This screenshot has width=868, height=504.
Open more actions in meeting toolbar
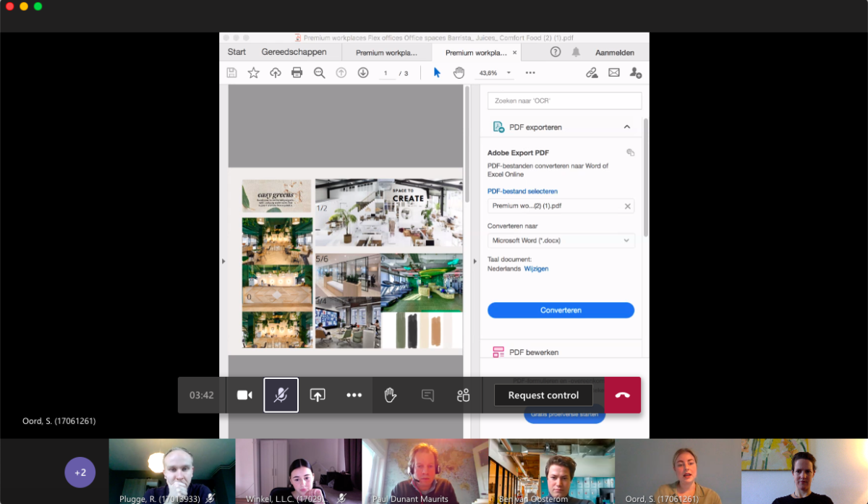[x=354, y=395]
